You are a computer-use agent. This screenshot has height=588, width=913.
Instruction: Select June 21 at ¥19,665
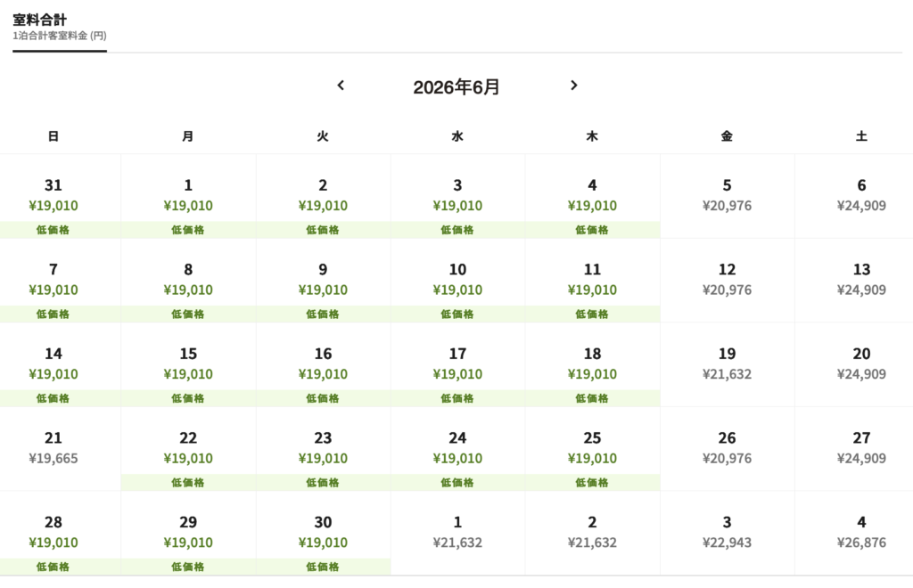tap(53, 448)
